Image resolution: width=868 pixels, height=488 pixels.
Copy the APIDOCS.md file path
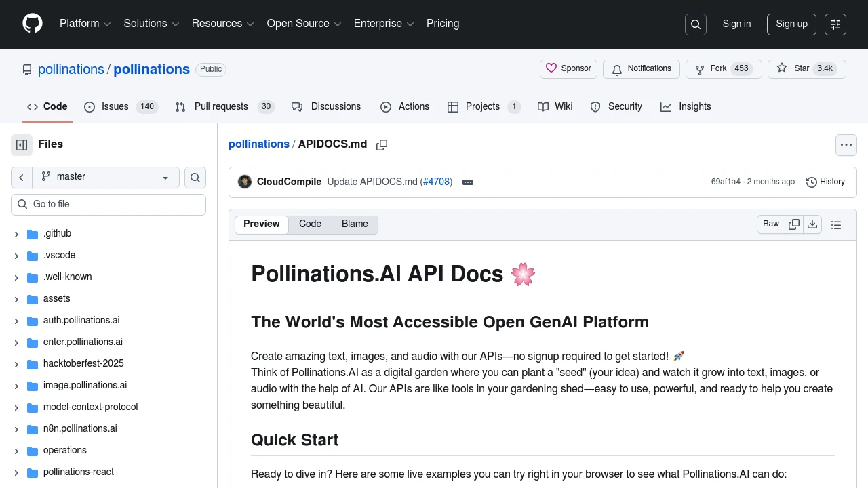point(382,144)
